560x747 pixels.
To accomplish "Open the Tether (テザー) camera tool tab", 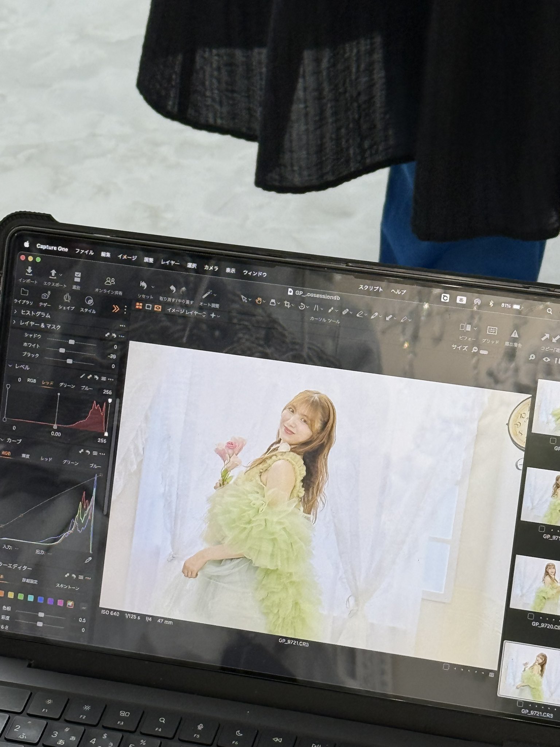I will [45, 295].
